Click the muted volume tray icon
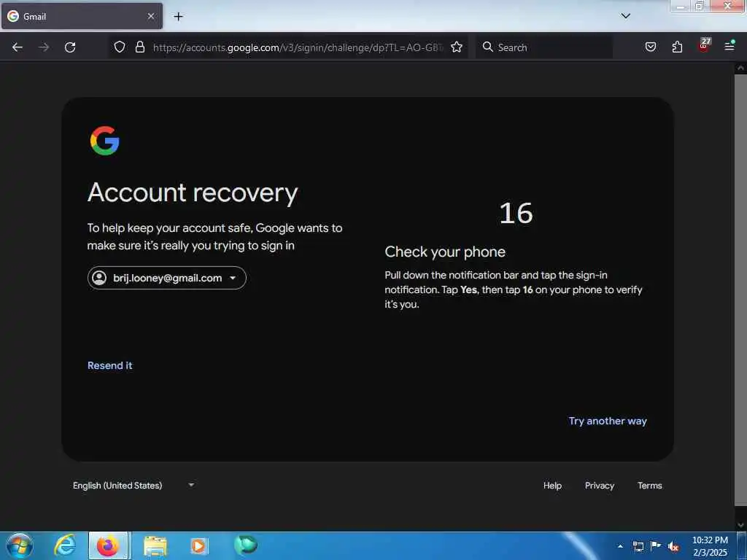747x560 pixels. click(x=673, y=547)
